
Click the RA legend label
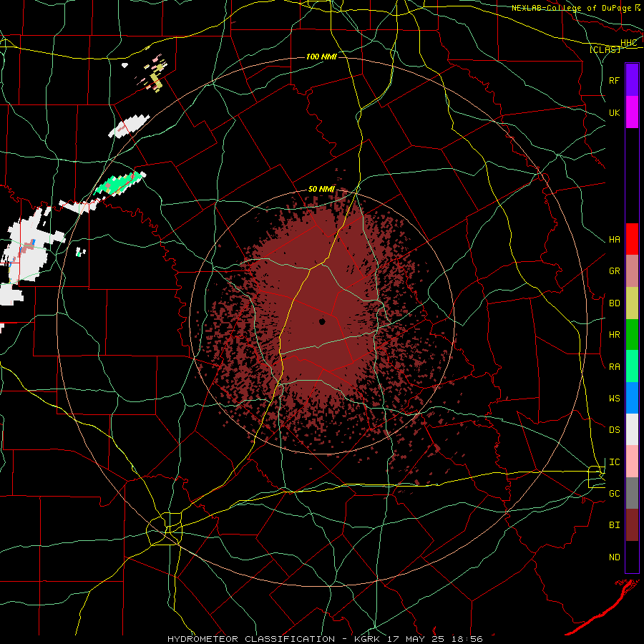click(614, 367)
